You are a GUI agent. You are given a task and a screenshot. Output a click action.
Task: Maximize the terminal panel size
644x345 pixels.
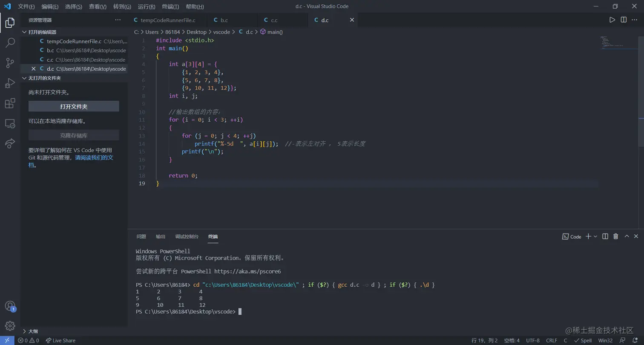627,237
